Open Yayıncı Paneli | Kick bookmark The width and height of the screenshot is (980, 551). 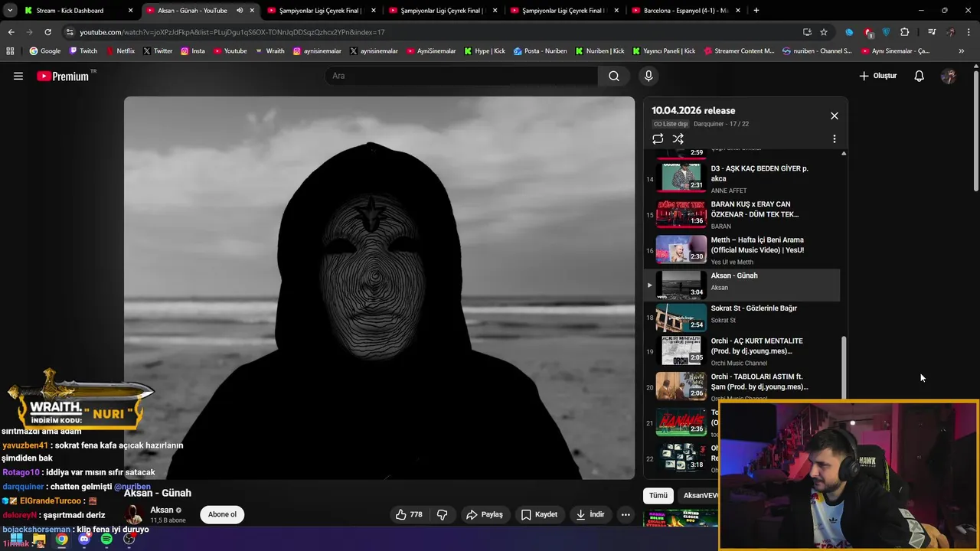pos(664,51)
